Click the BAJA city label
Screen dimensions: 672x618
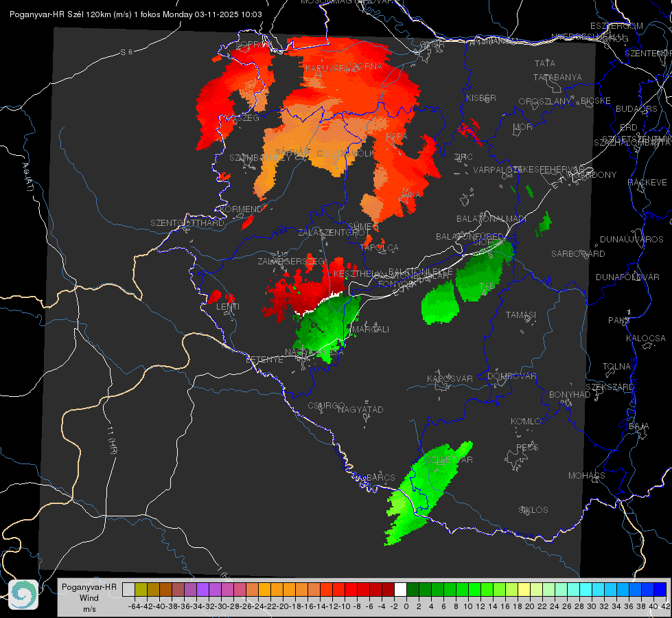point(639,426)
